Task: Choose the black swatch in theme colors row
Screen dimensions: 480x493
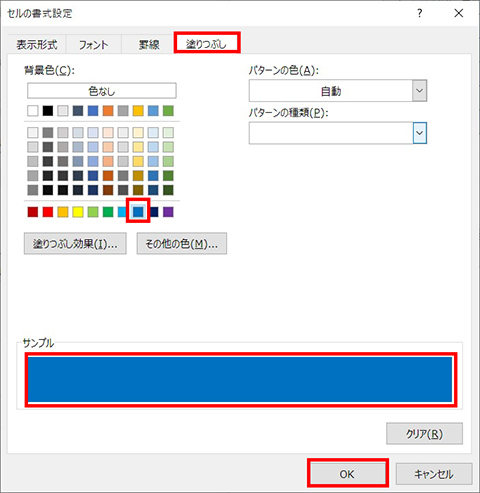Action: 48,111
